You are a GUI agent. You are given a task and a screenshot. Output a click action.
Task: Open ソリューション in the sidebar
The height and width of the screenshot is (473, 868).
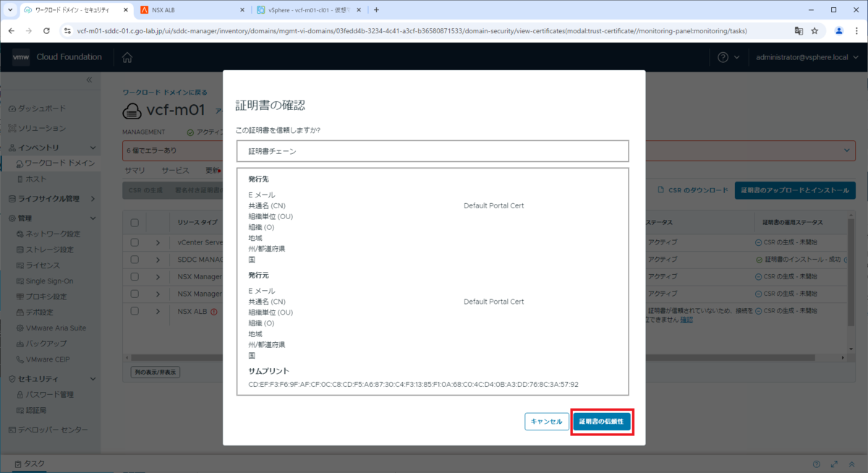click(37, 128)
